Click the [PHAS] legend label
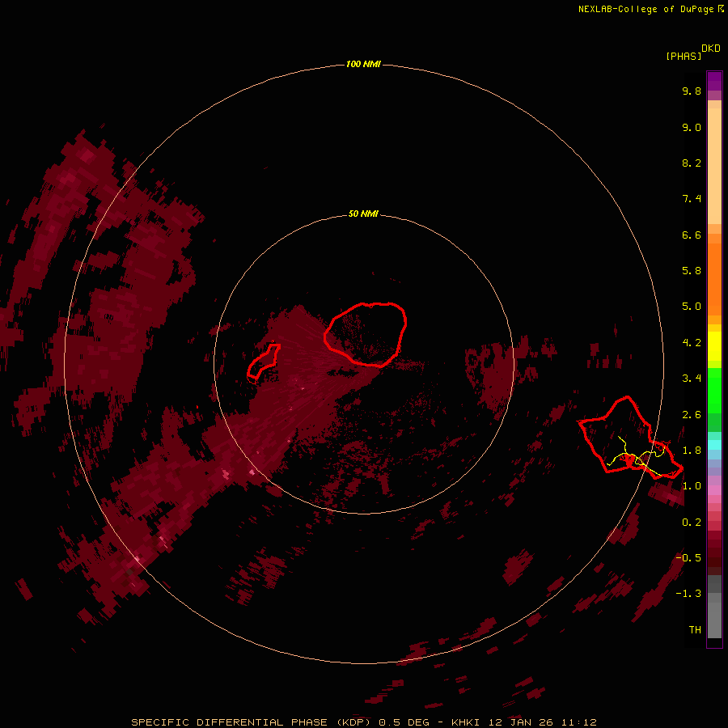Image resolution: width=728 pixels, height=728 pixels. 684,56
